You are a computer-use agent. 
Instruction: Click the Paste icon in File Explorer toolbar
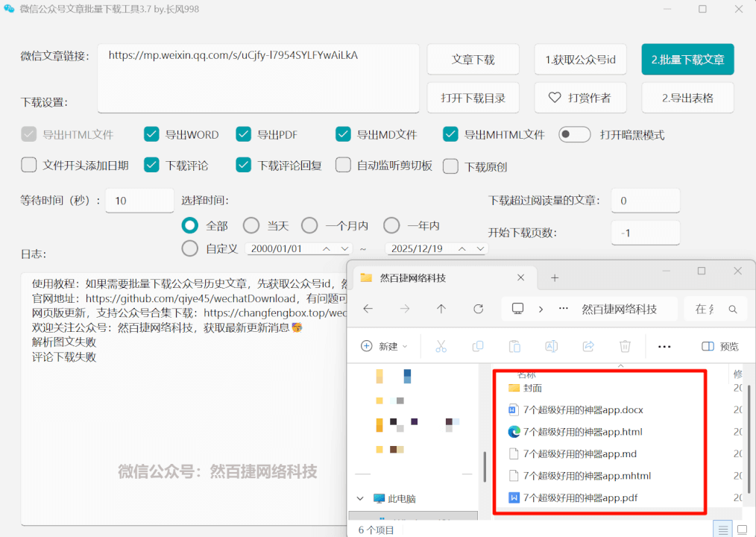pyautogui.click(x=514, y=346)
